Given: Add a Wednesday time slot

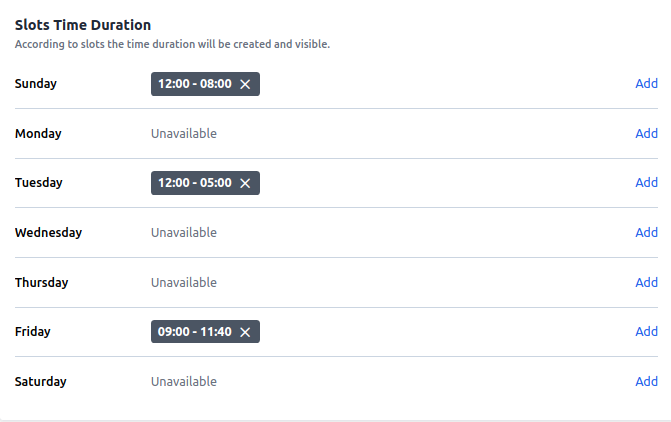Looking at the screenshot, I should pos(646,233).
